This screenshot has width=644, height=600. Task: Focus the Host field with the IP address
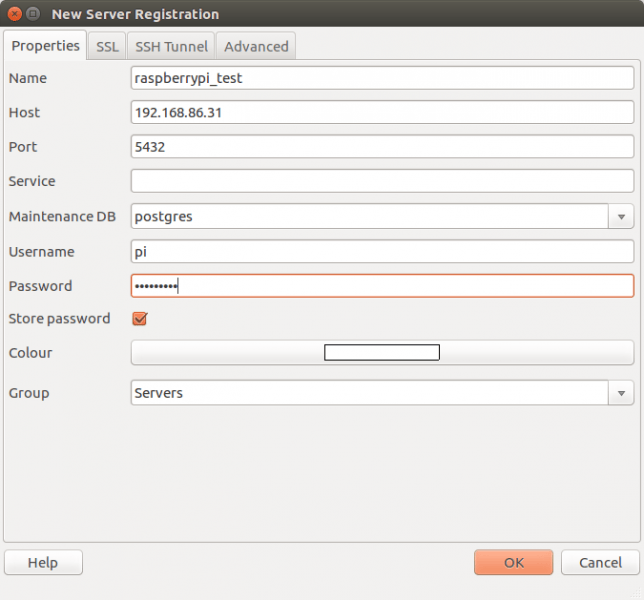(381, 112)
